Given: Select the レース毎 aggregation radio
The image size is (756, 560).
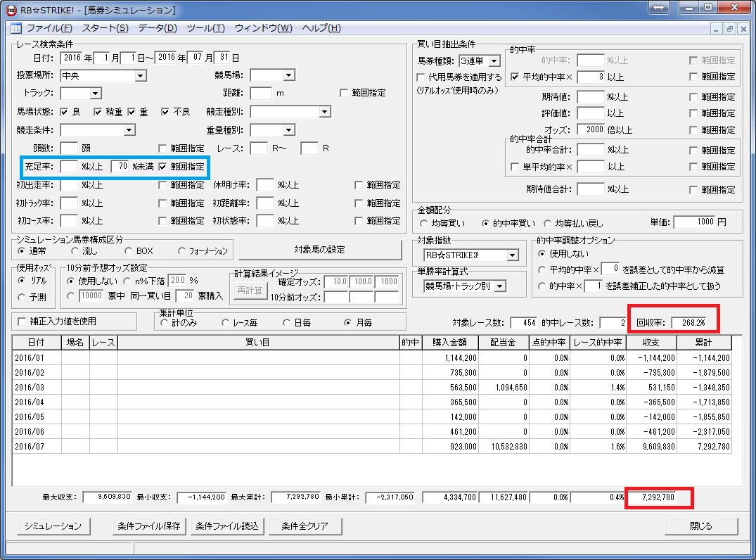Looking at the screenshot, I should pyautogui.click(x=225, y=323).
